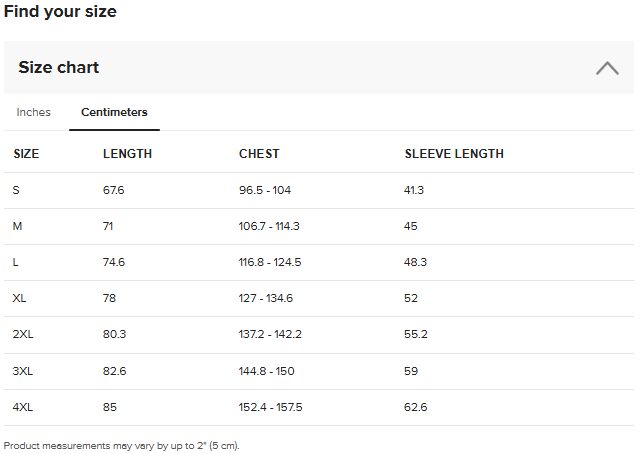
Task: Click the LENGTH column header
Action: [127, 154]
